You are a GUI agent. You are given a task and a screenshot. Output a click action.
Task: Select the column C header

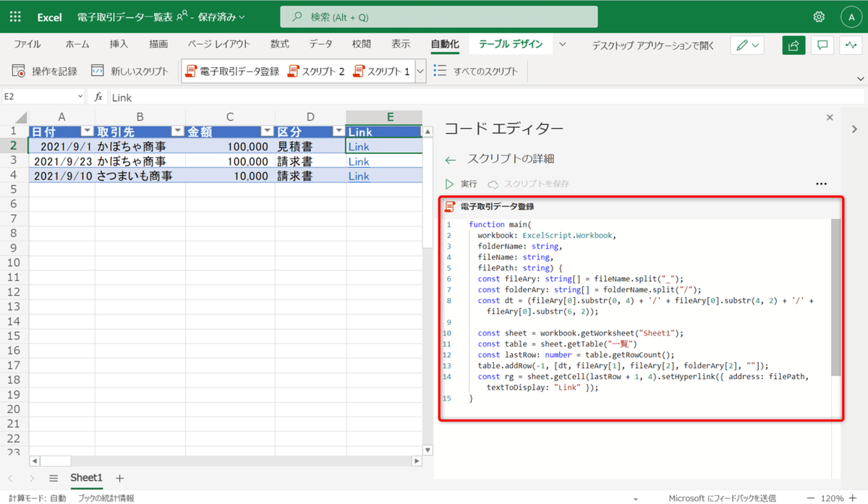pyautogui.click(x=230, y=117)
